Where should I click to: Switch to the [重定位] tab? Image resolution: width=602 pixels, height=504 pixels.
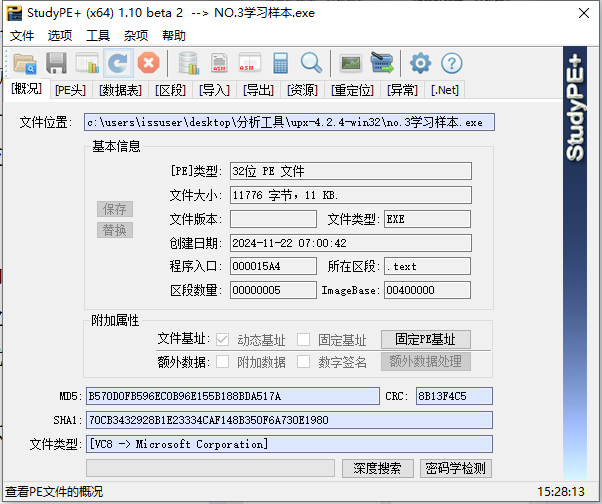coord(352,91)
